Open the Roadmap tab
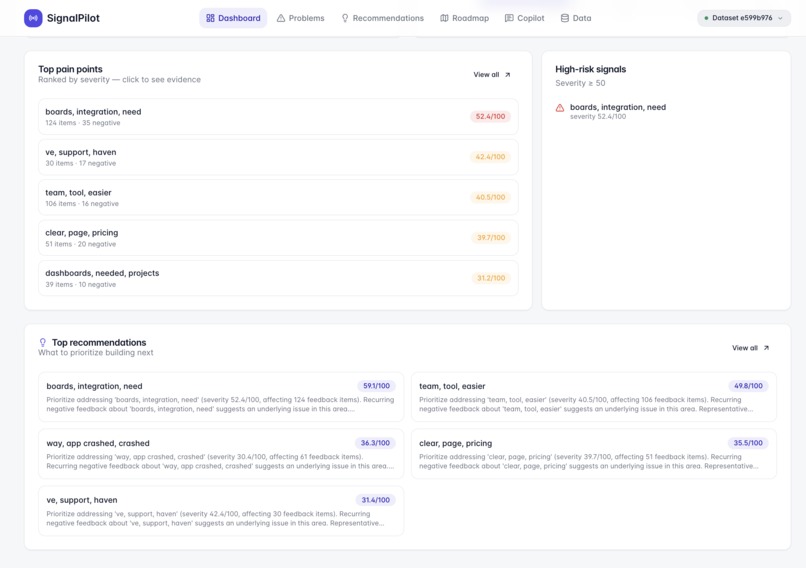806x568 pixels. 465,18
